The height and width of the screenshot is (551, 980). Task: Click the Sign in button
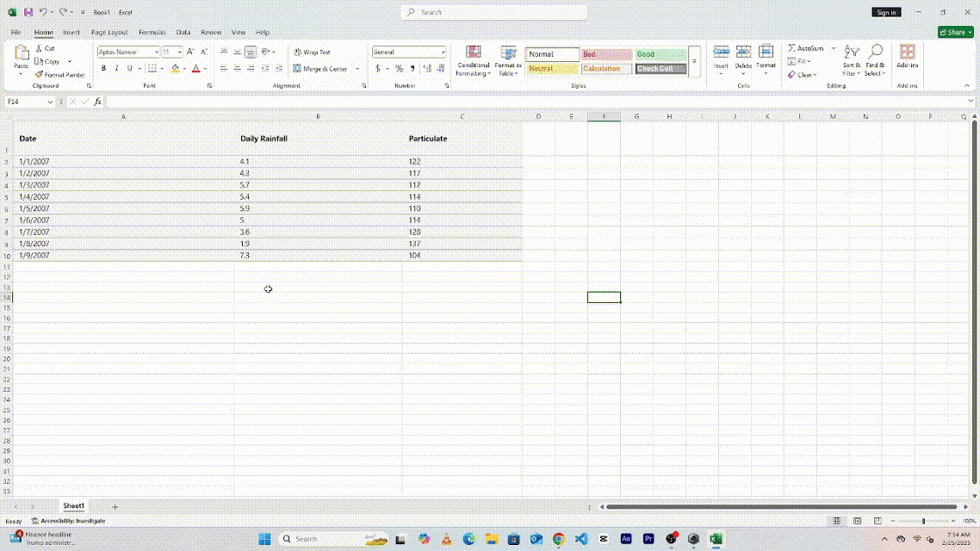coord(886,12)
